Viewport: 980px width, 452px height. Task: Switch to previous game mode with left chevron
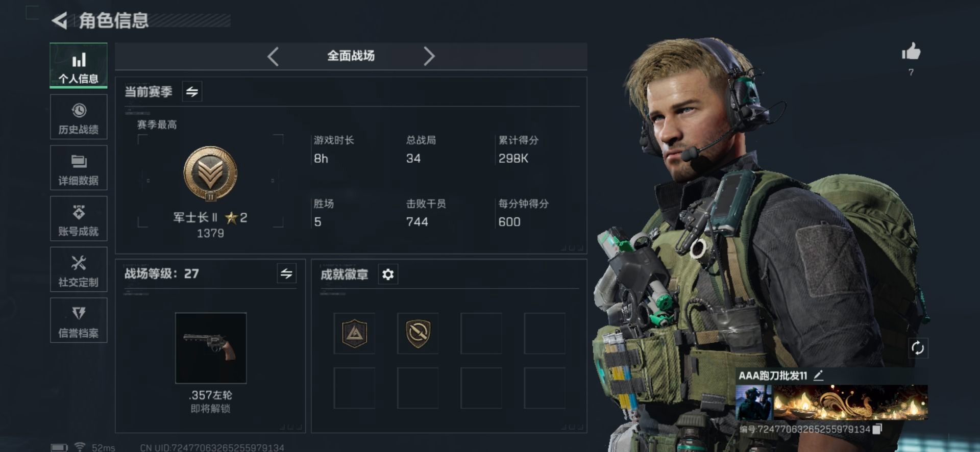click(273, 56)
